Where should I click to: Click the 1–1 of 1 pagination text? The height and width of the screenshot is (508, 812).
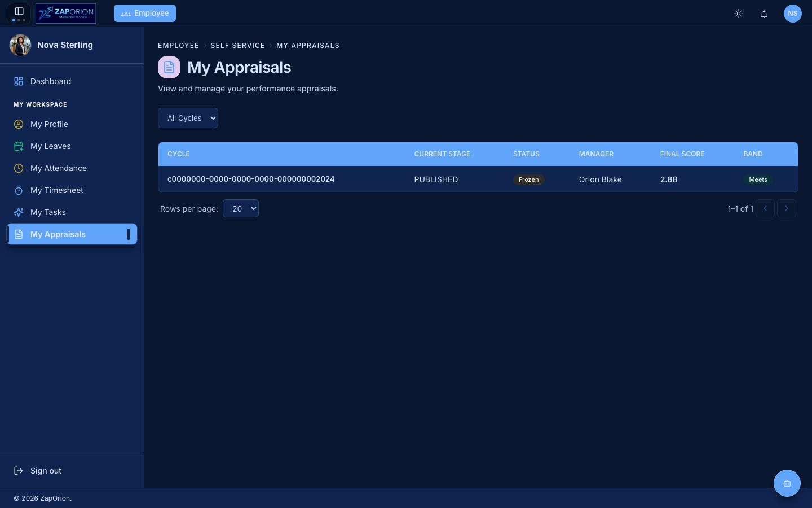click(740, 209)
